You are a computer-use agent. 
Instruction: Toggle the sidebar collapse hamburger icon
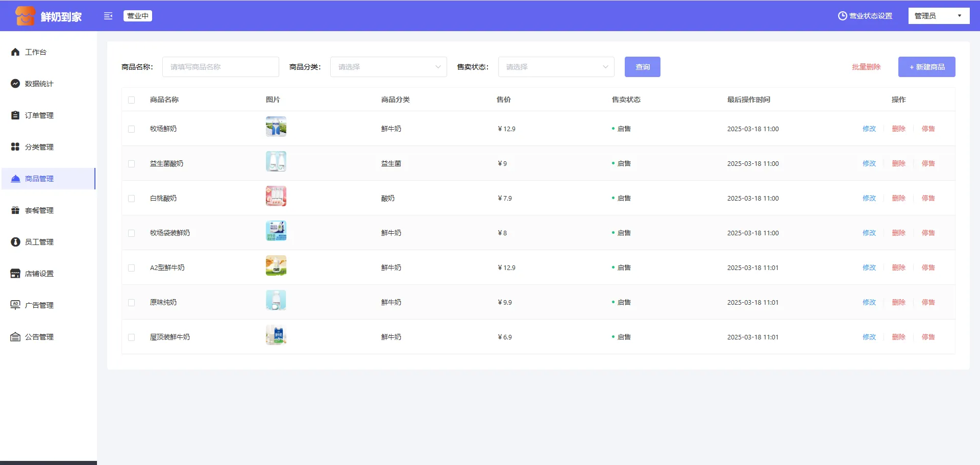(x=108, y=16)
